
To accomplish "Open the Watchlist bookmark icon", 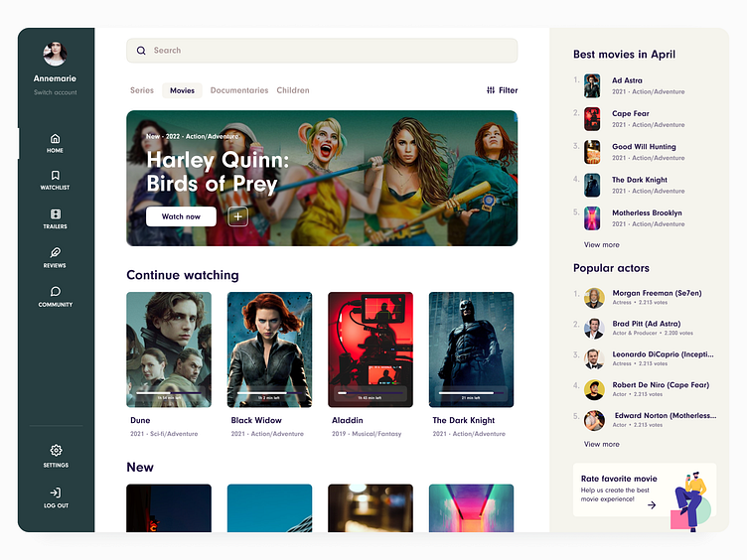I will point(56,176).
